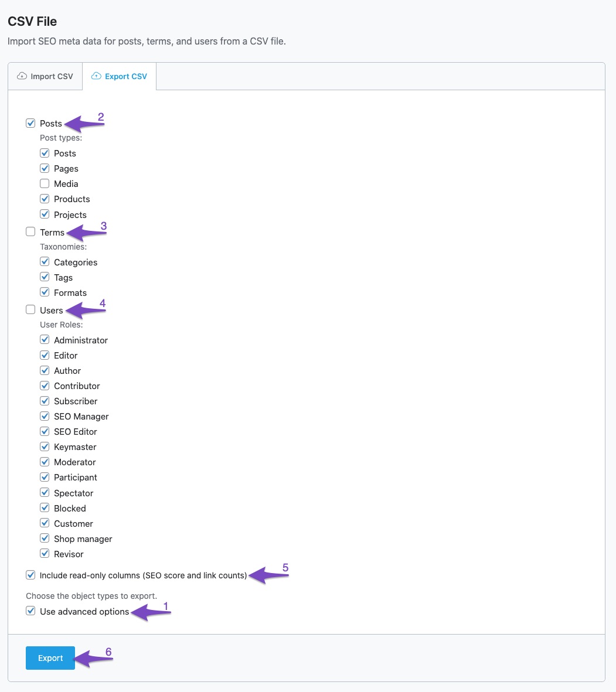The height and width of the screenshot is (692, 616).
Task: Disable the Tags taxonomy checkbox
Action: (45, 277)
